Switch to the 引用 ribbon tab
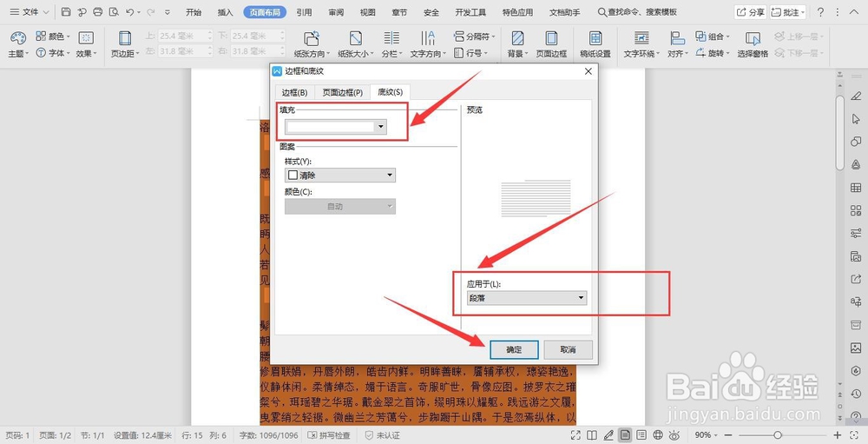Screen dimensions: 868x444 click(304, 11)
